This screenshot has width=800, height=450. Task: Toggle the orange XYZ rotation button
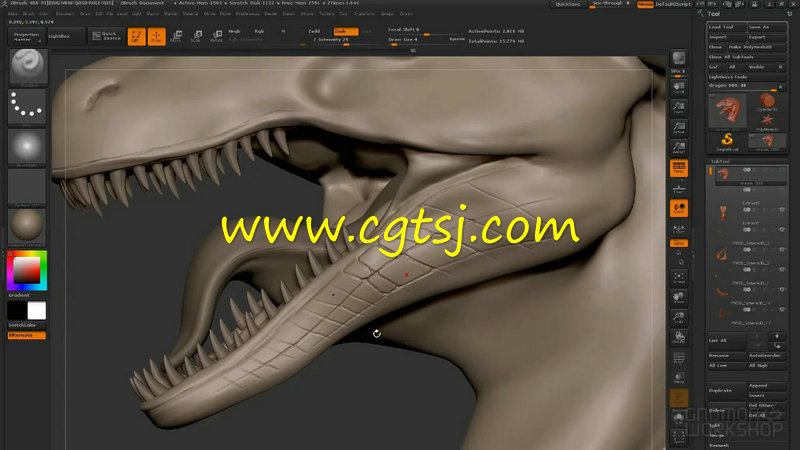point(679,243)
